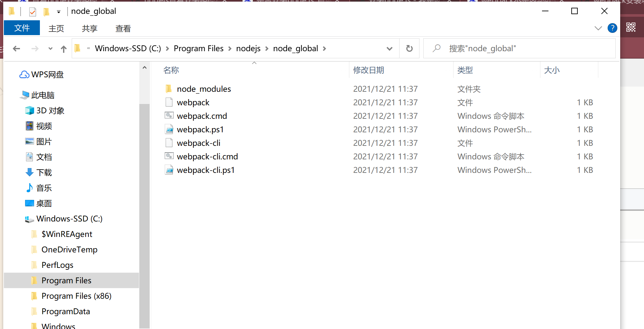The image size is (644, 329).
Task: Open the address bar history dropdown
Action: click(x=390, y=49)
